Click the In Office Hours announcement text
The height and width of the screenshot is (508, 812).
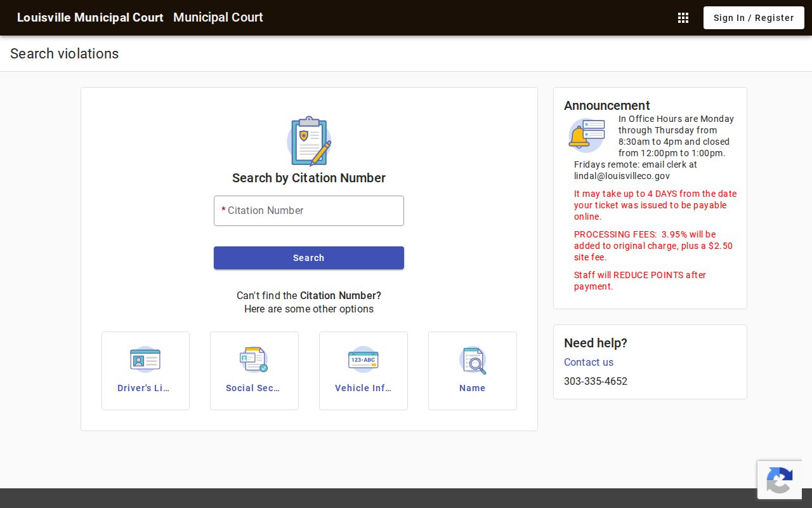(x=654, y=147)
